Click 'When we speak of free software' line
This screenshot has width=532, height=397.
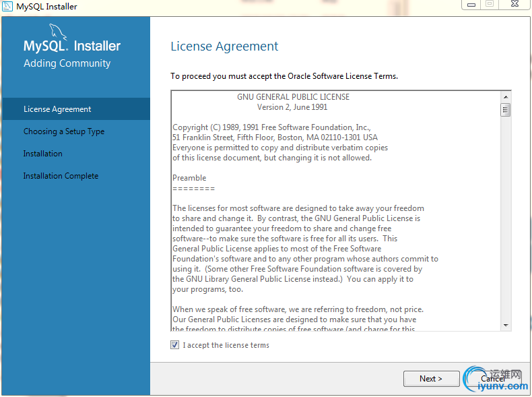pyautogui.click(x=298, y=309)
